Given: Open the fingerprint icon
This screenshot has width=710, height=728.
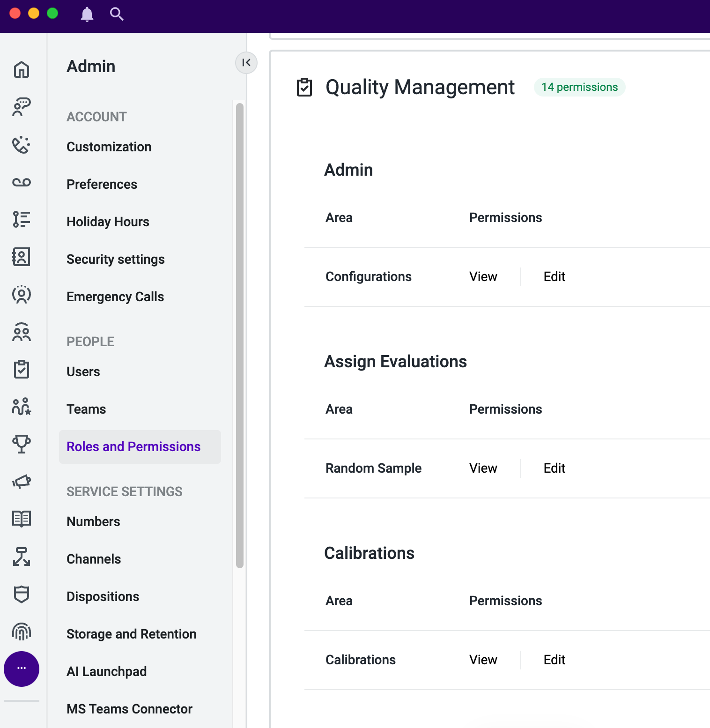Looking at the screenshot, I should [x=22, y=631].
